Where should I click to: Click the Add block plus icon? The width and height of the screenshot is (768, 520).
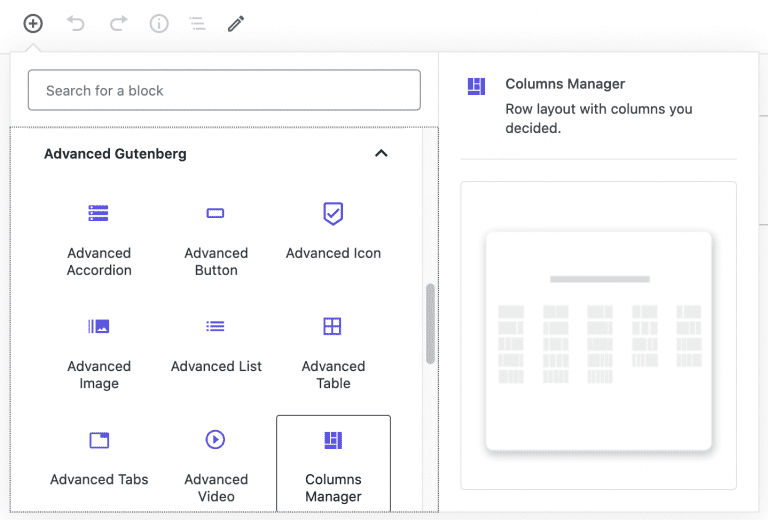point(33,24)
